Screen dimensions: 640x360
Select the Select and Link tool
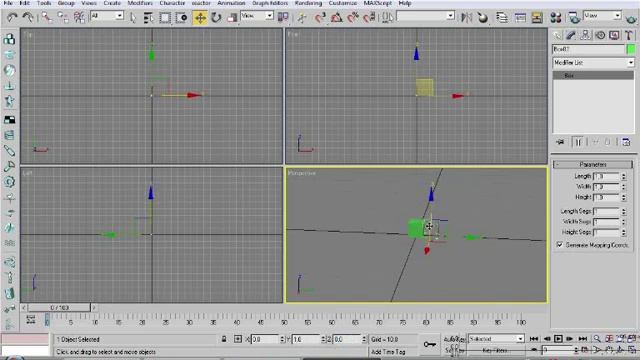(47, 17)
